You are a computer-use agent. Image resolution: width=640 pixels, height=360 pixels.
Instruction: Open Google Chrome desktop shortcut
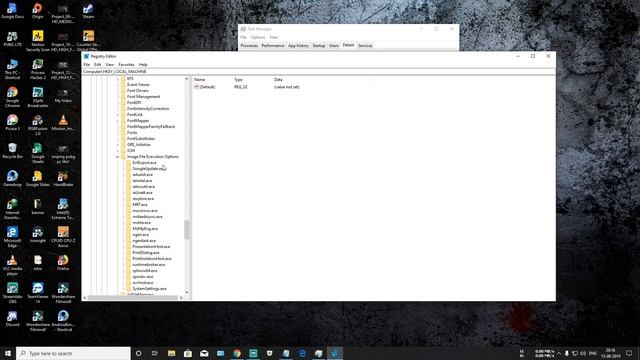tap(12, 97)
